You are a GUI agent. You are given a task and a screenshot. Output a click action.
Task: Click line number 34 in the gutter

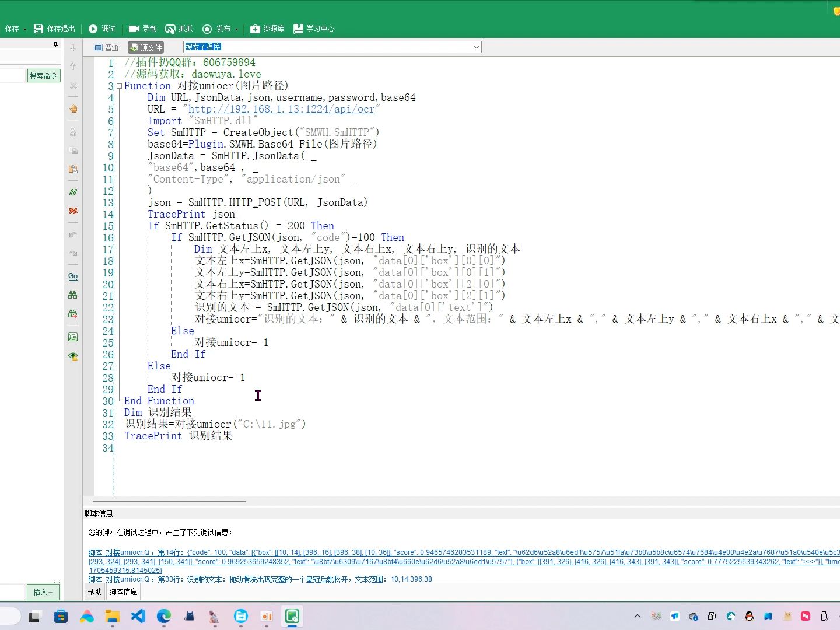108,447
